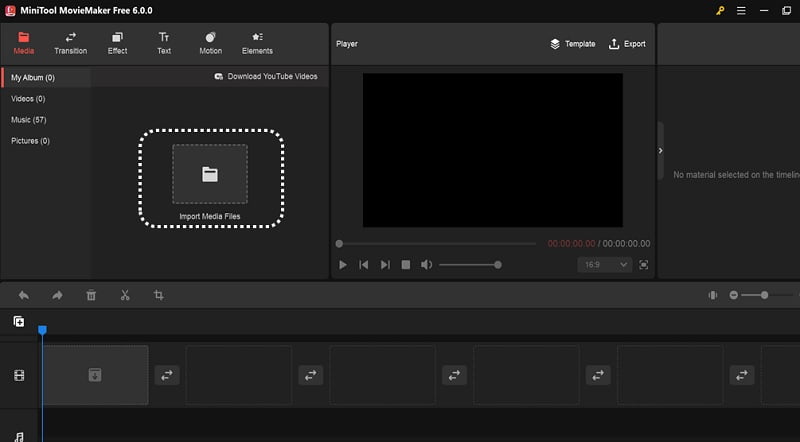Click the redo arrow in timeline toolbar
800x442 pixels.
coord(57,295)
